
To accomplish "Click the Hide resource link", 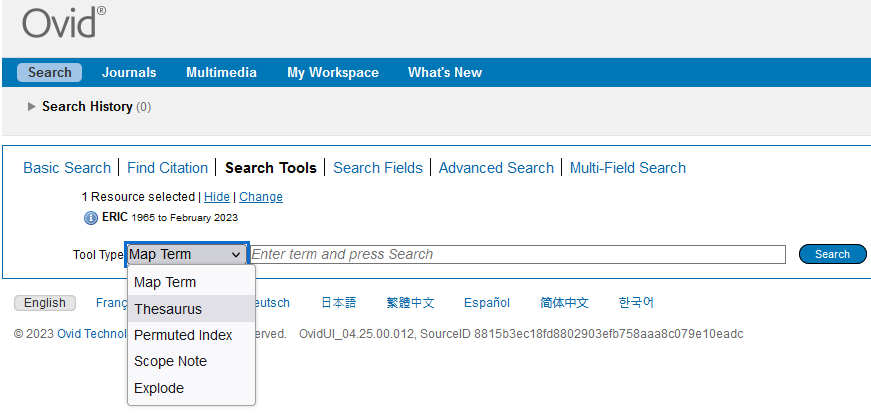I will tap(217, 197).
